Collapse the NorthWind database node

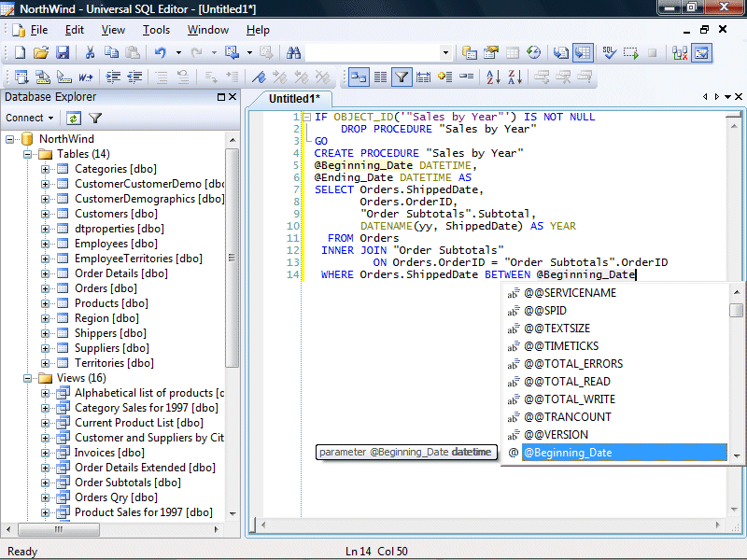(9, 139)
